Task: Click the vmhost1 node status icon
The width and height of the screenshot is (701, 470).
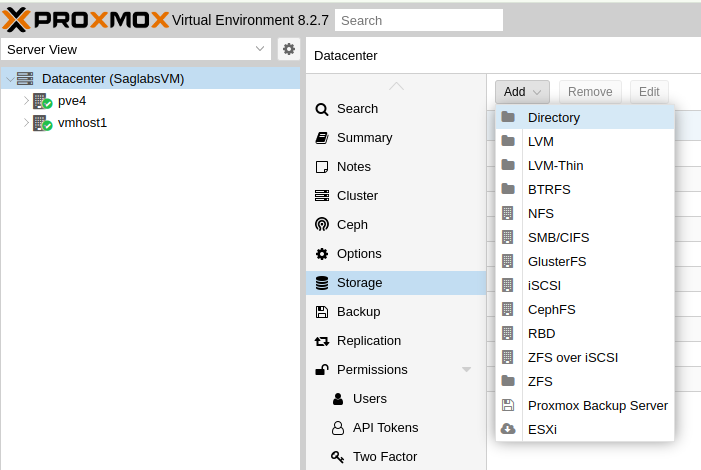Action: (x=42, y=123)
